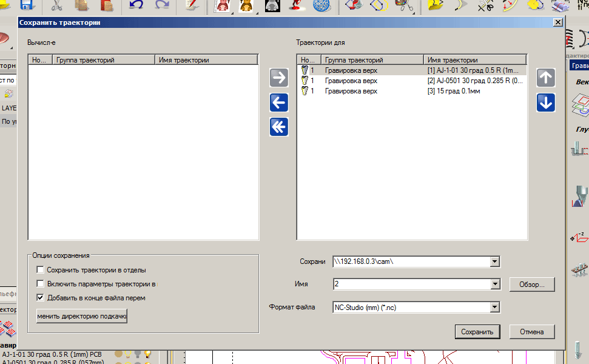Click tan color circle for AJ-1-01 toolpath
Viewport: 589px width, 364px height.
click(118, 354)
